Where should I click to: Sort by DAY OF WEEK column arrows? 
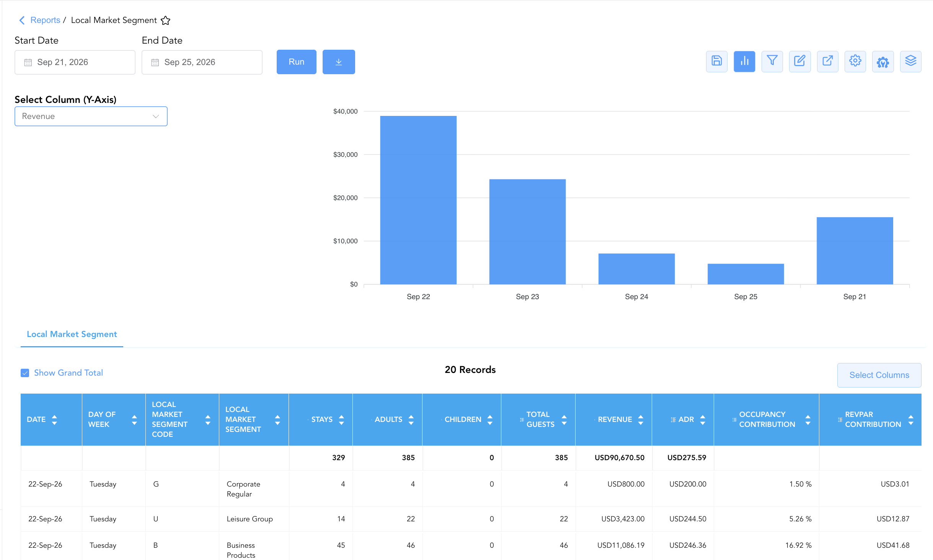pos(134,420)
